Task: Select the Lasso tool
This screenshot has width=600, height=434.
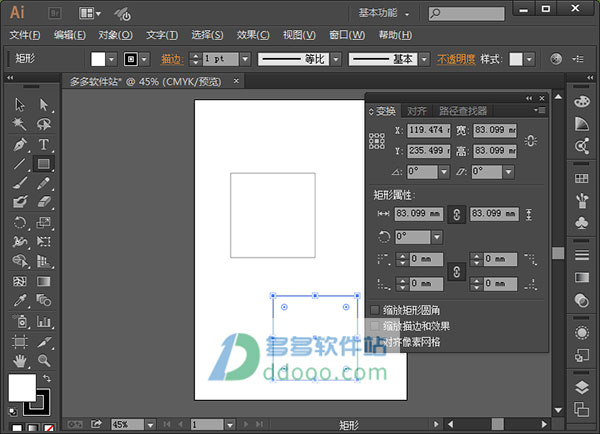Action: [44, 124]
